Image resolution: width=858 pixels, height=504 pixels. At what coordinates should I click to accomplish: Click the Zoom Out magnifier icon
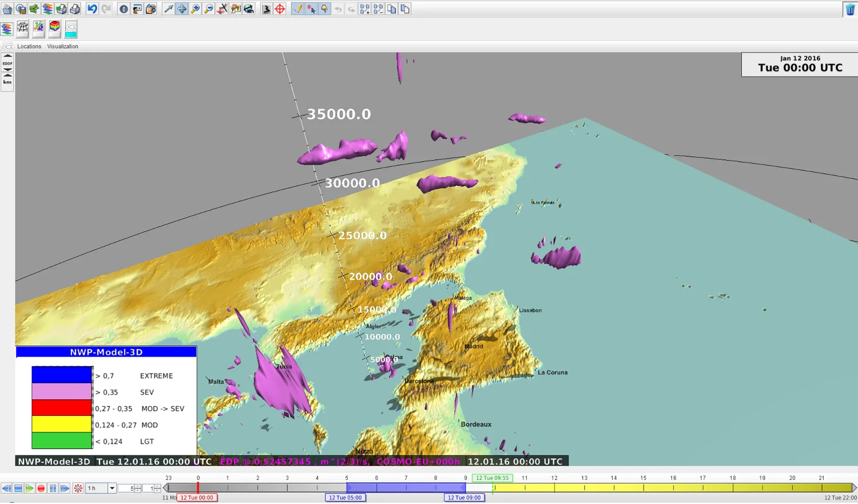pos(209,9)
